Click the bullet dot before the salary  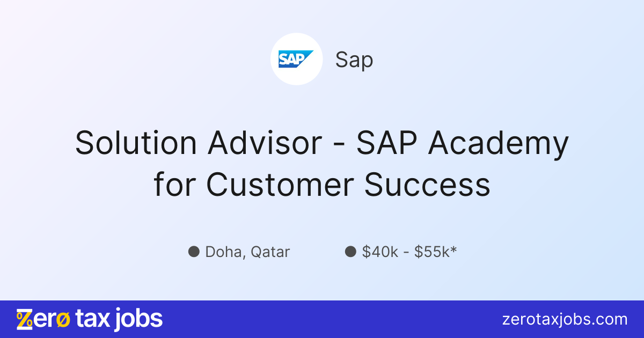coord(350,252)
